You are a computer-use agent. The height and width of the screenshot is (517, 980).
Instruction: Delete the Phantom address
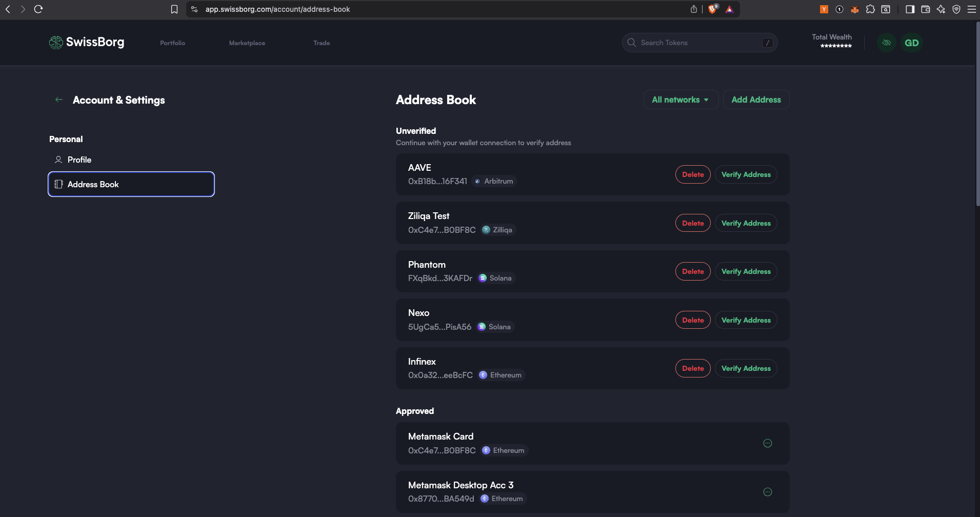(x=693, y=271)
